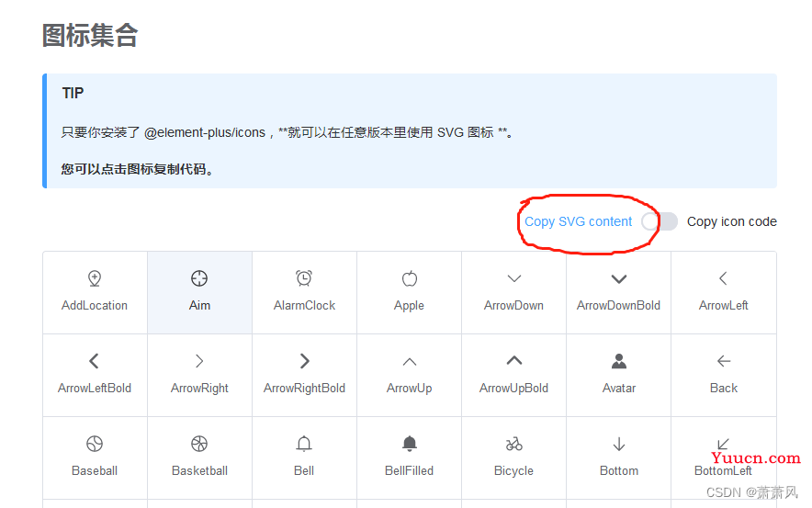Copy the Bicycle icon

[x=514, y=444]
